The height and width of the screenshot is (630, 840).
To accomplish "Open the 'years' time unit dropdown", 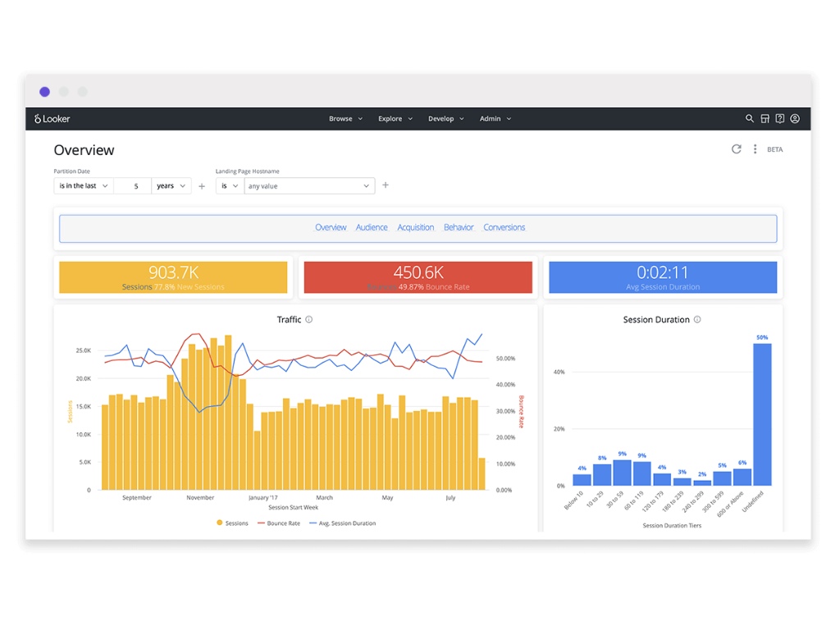I will tap(171, 185).
